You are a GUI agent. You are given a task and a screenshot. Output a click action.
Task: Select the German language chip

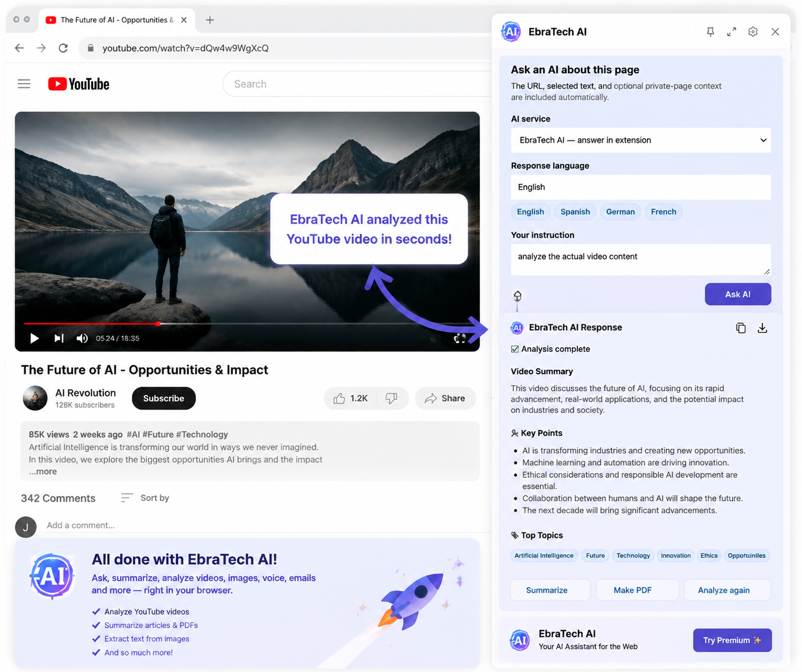621,212
